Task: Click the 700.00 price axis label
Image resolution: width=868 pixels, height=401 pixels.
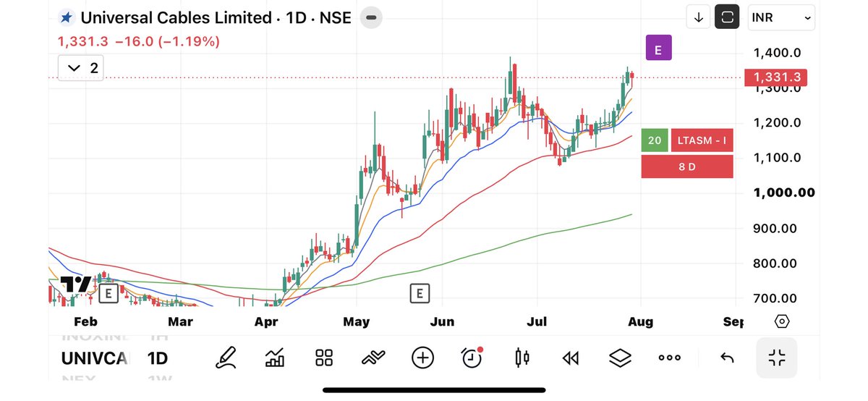Action: click(x=775, y=298)
